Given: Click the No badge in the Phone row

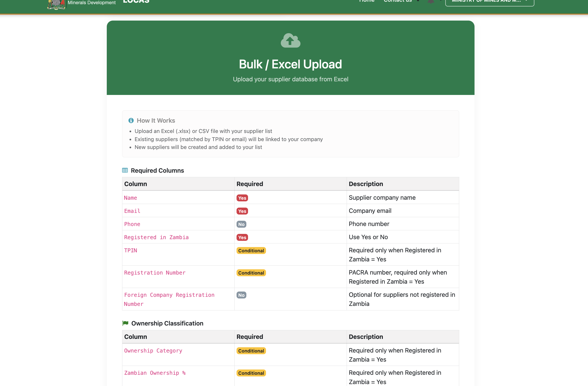Looking at the screenshot, I should point(241,224).
